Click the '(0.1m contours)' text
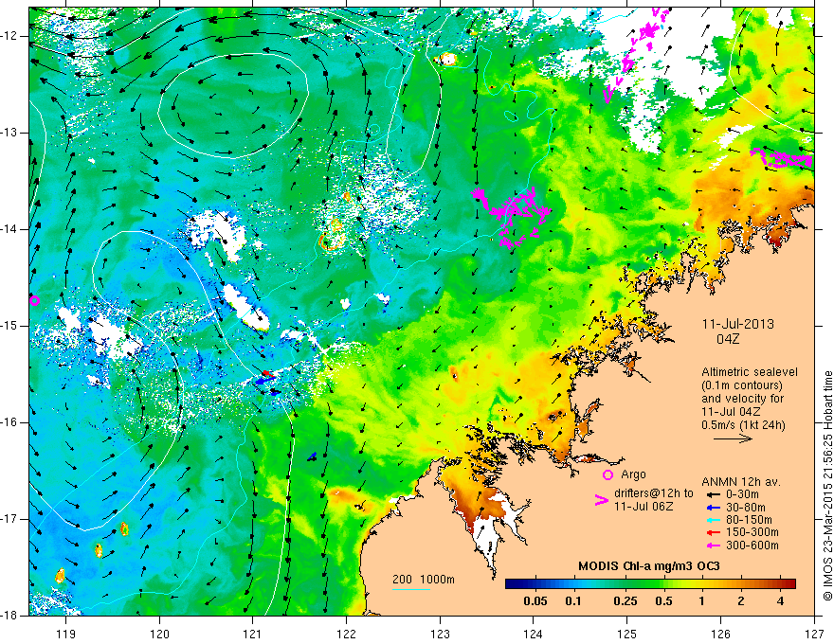 click(743, 385)
